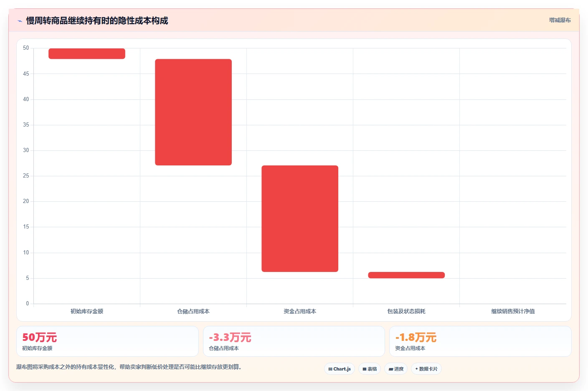This screenshot has height=391, width=588.
Task: Click the footer note starting with 瀑布图将采购成本
Action: 129,367
